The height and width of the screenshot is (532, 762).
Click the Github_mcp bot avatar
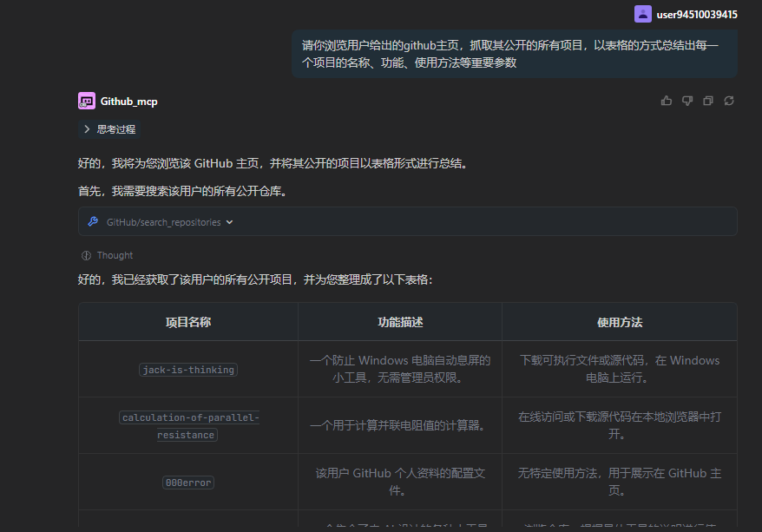click(x=87, y=101)
